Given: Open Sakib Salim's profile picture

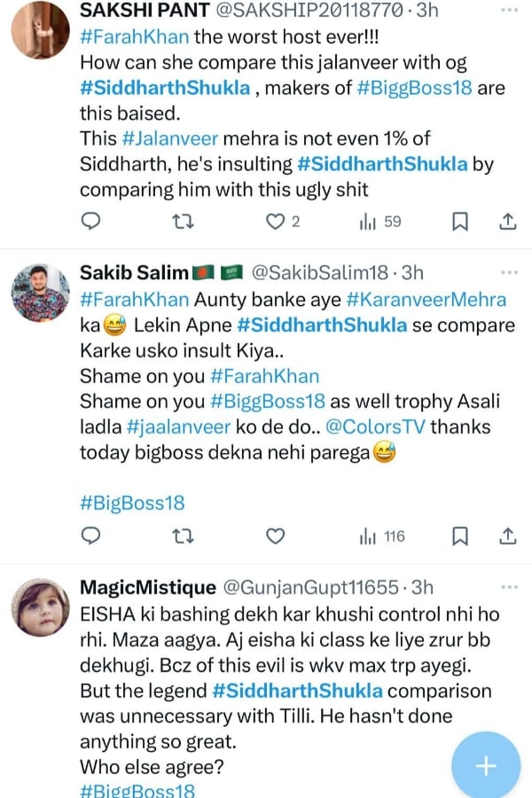Looking at the screenshot, I should 41,293.
